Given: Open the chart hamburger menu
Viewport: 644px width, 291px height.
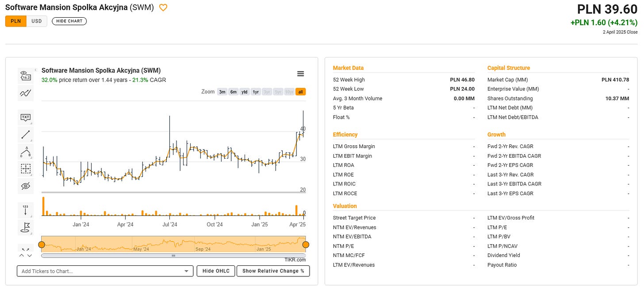Looking at the screenshot, I should [x=301, y=74].
